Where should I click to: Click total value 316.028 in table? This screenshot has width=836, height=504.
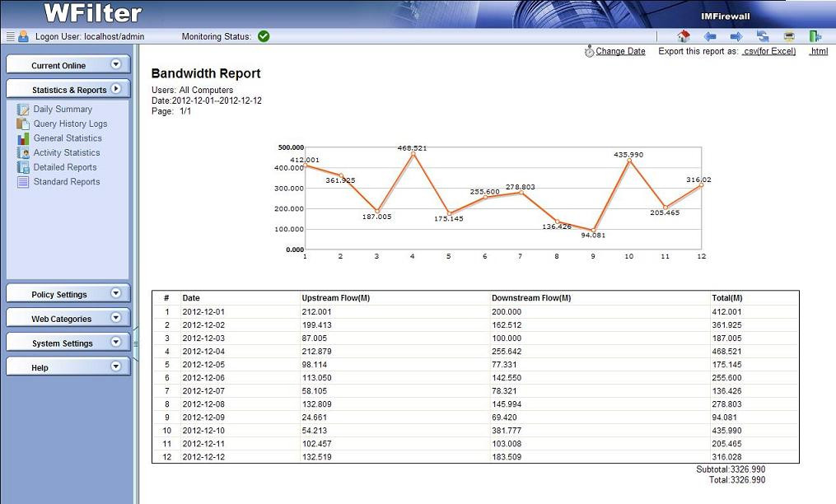tap(726, 457)
